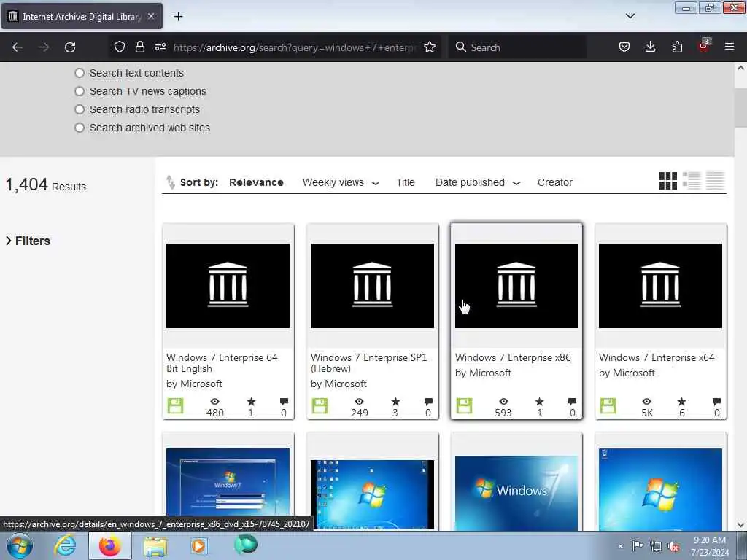
Task: Click the Action Center flag tray icon
Action: pos(638,546)
